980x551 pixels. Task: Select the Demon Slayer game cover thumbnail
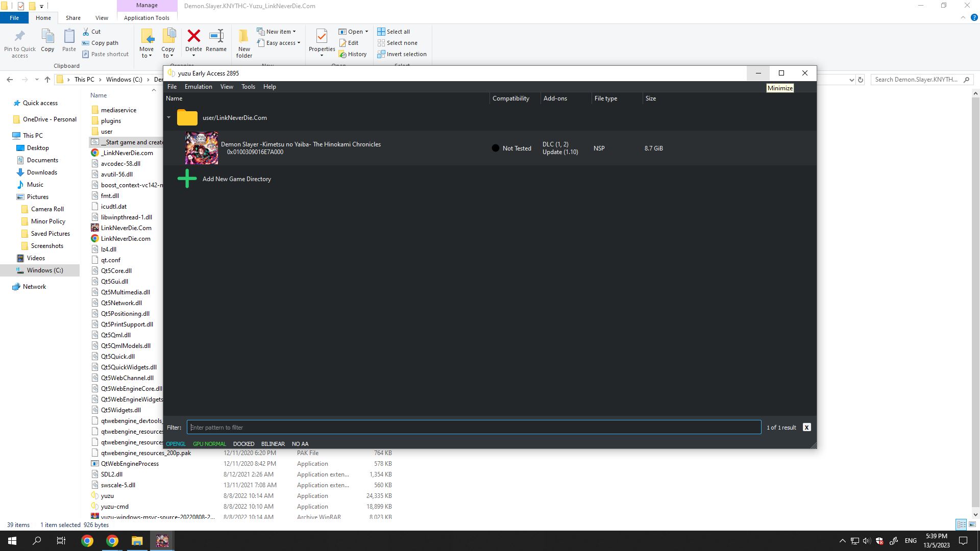(201, 148)
